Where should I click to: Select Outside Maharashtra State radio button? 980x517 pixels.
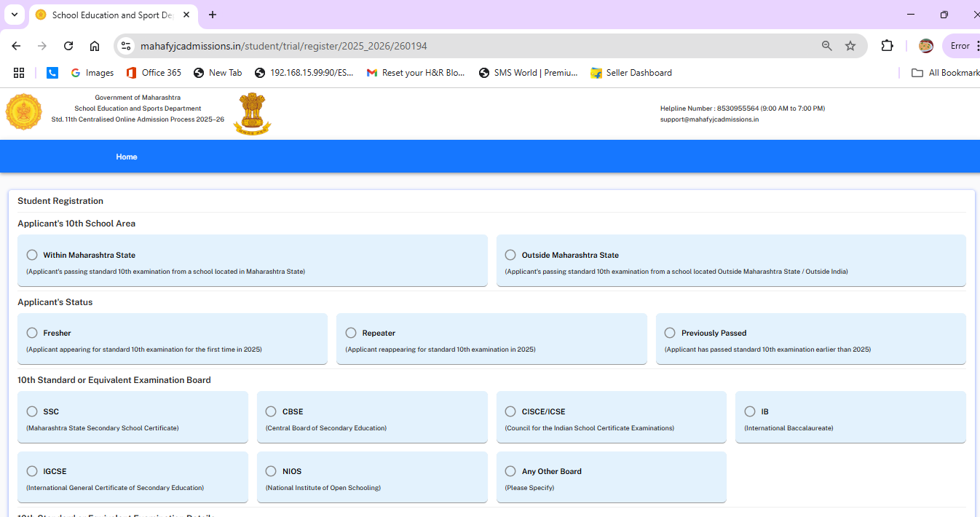coord(510,255)
